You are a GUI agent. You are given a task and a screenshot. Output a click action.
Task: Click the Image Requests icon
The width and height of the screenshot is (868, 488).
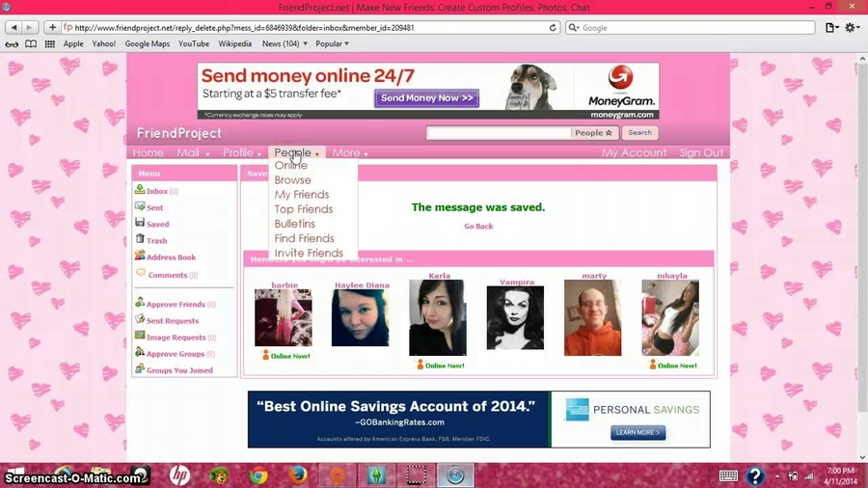[140, 337]
